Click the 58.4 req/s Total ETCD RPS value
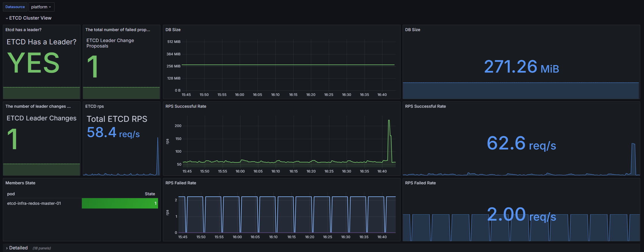Viewport: 644px width, 252px height. 113,132
